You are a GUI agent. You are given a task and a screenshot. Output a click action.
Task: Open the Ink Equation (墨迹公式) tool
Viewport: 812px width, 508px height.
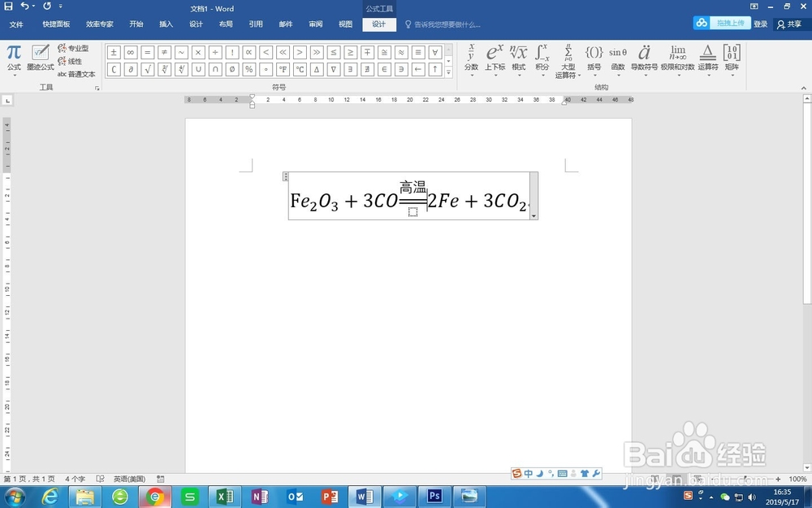pos(41,58)
